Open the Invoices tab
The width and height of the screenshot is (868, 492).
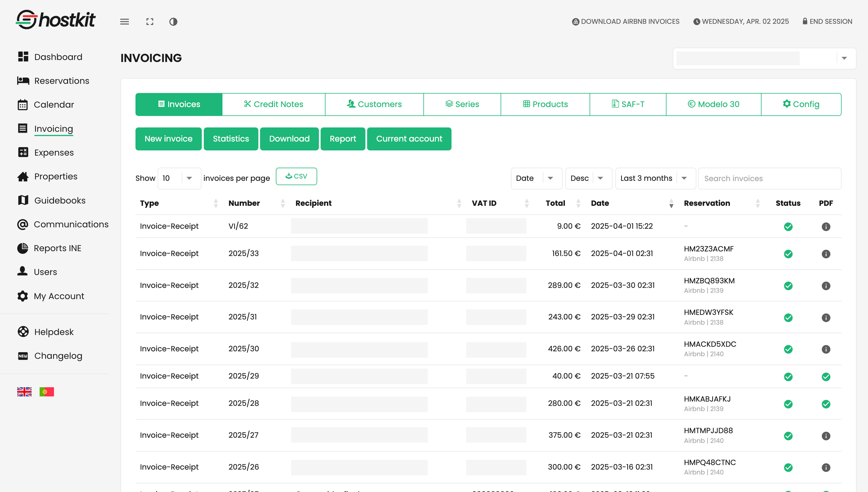[179, 104]
